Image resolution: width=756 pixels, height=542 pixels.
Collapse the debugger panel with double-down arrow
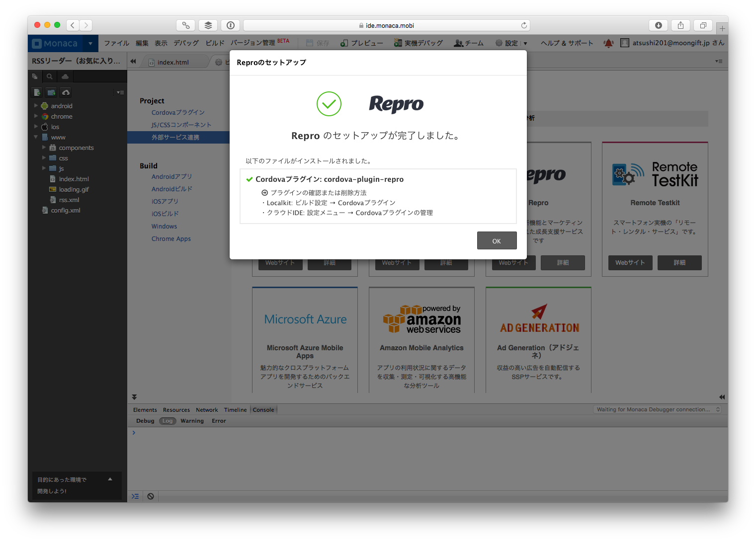[134, 397]
